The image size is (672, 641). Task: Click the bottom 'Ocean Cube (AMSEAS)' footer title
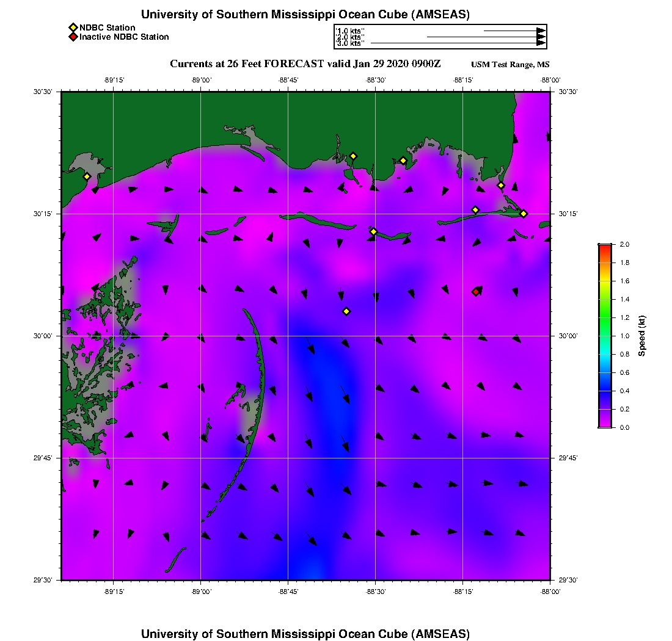point(305,633)
